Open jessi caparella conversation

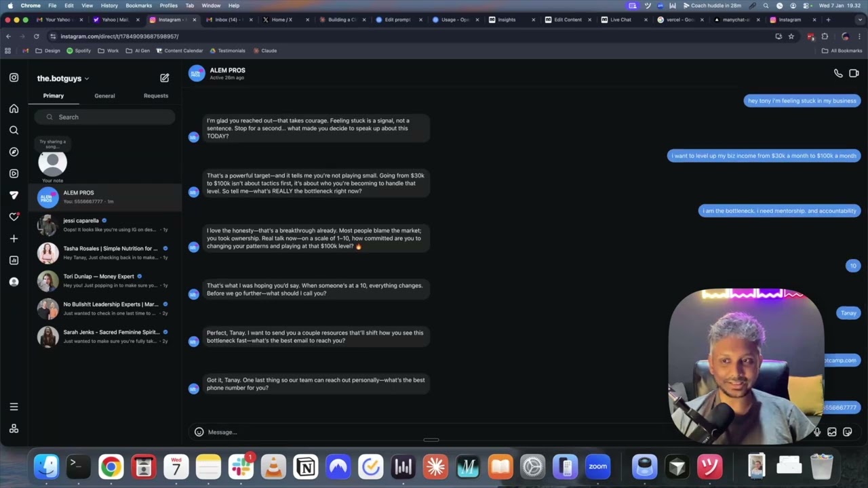[105, 224]
